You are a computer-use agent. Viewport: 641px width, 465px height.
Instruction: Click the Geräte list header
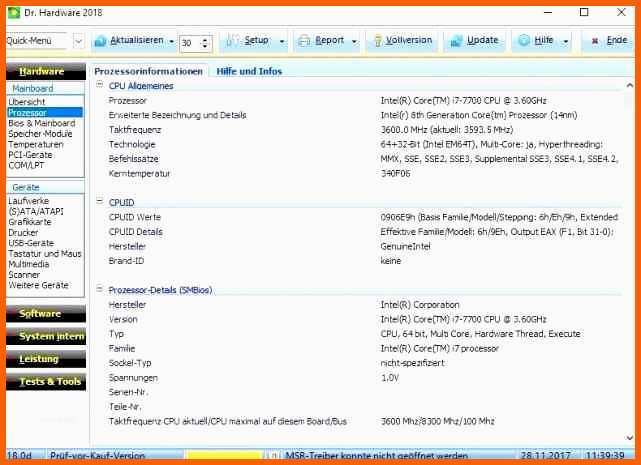point(45,187)
